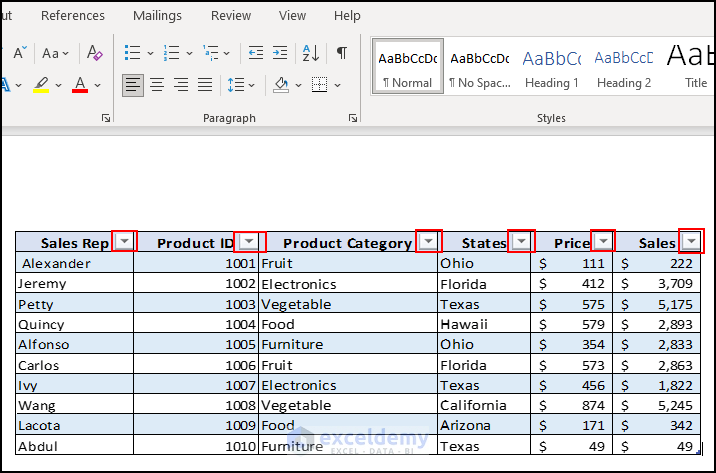Viewport: 716px width, 473px height.
Task: Open the Text Effects dropdown arrow
Action: tap(18, 85)
